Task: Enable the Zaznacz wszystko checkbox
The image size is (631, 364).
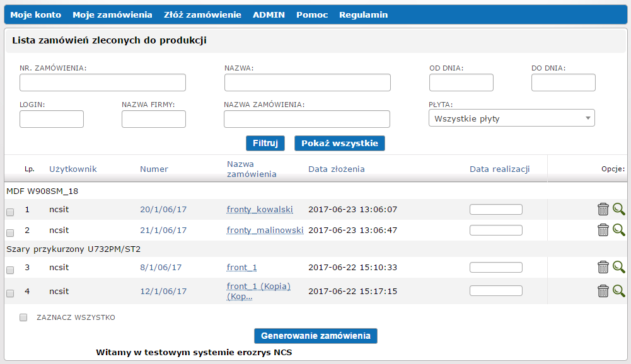Action: click(23, 317)
